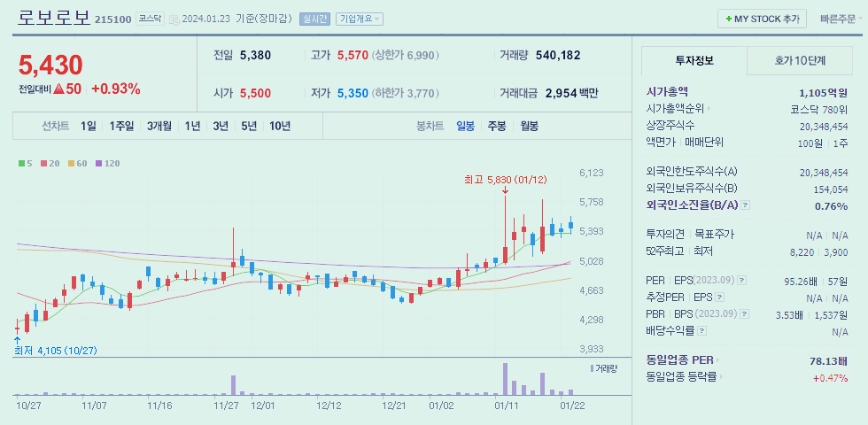Select the 3개월 line chart period
This screenshot has width=868, height=425.
coord(159,126)
